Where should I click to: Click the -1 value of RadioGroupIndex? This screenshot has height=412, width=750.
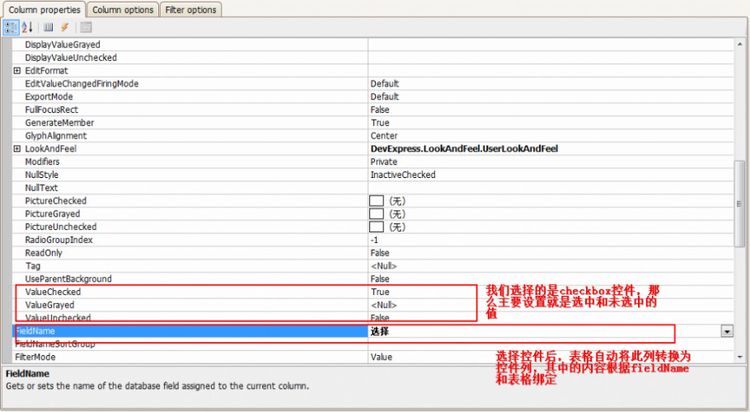point(374,240)
